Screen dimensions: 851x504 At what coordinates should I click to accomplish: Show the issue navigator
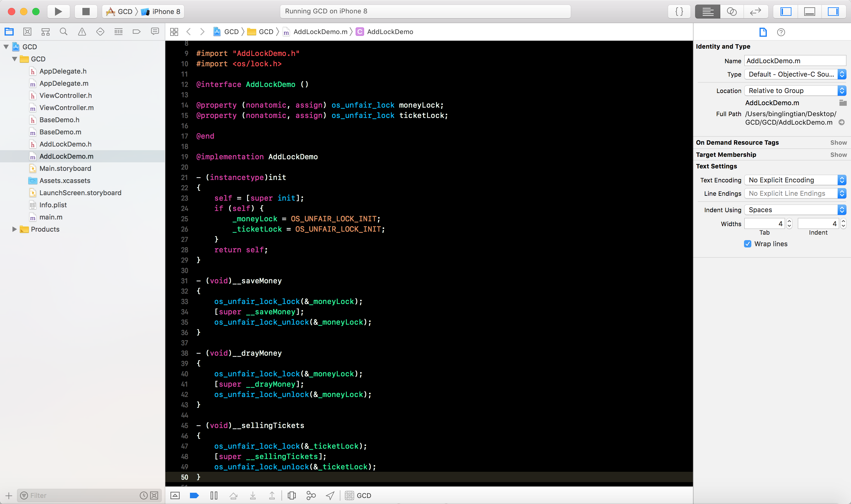coord(82,32)
